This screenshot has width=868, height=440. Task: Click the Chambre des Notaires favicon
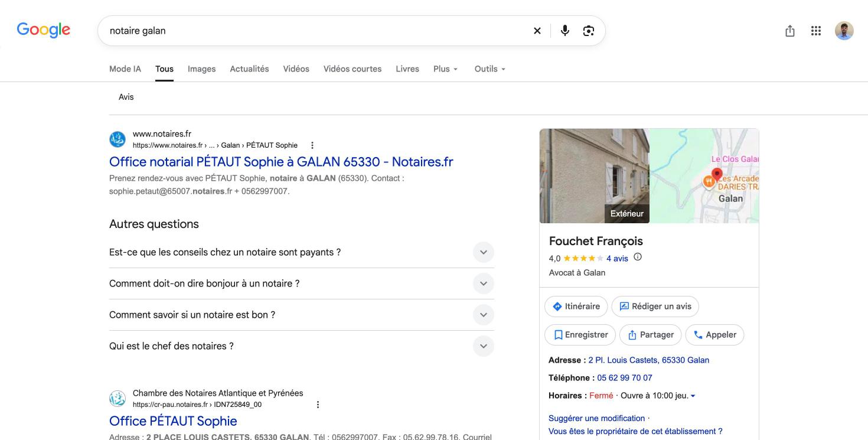click(x=118, y=399)
